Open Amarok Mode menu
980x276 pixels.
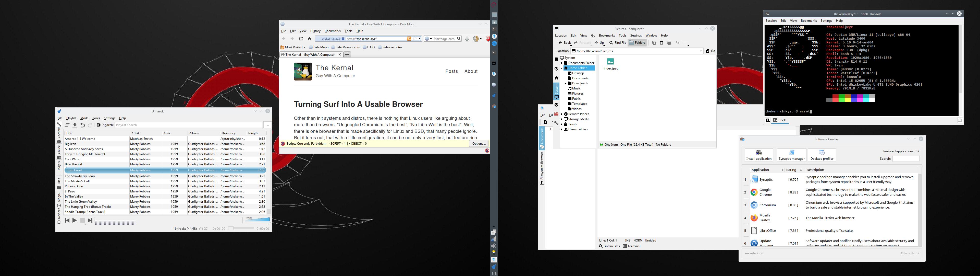pyautogui.click(x=84, y=118)
